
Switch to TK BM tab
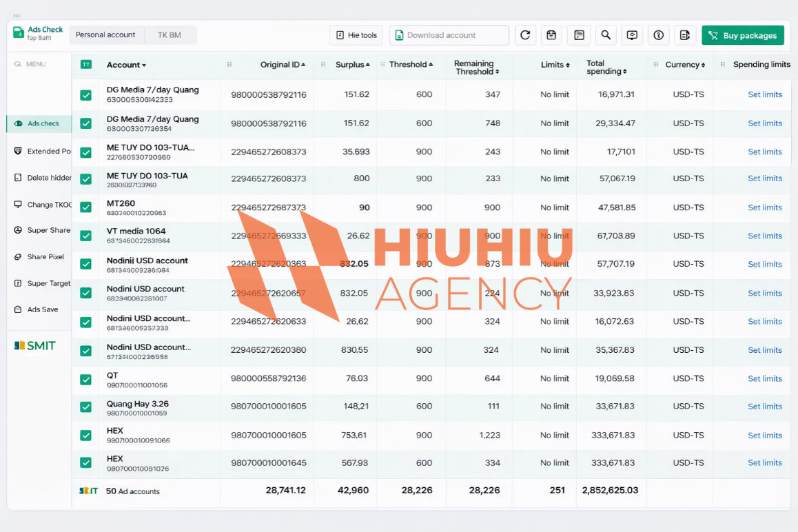pos(170,35)
